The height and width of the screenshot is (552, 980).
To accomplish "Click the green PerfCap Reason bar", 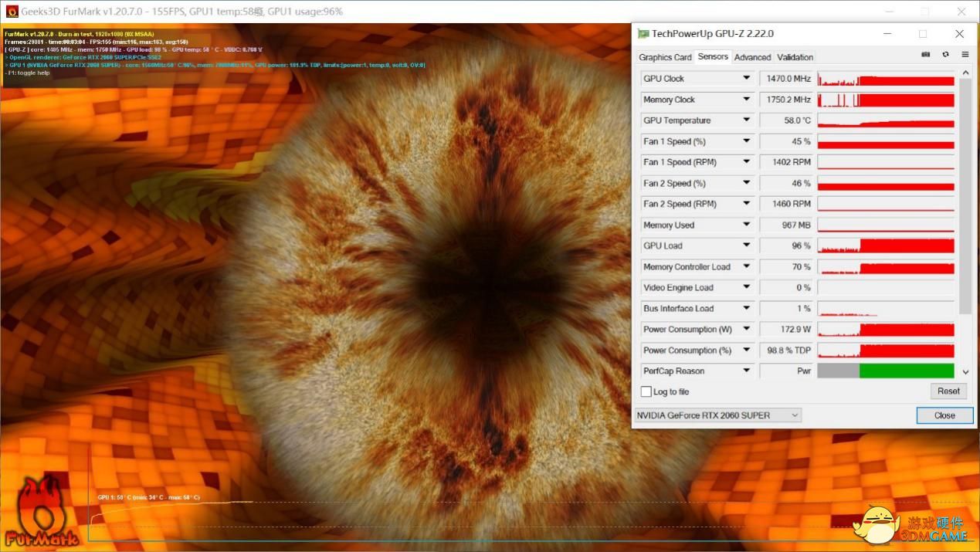I will click(x=907, y=371).
